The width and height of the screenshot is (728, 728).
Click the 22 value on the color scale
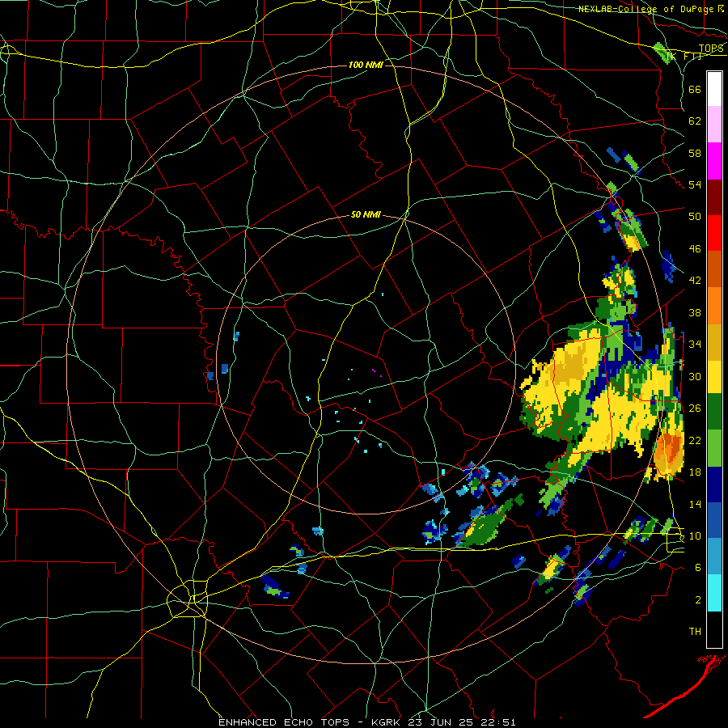click(695, 440)
